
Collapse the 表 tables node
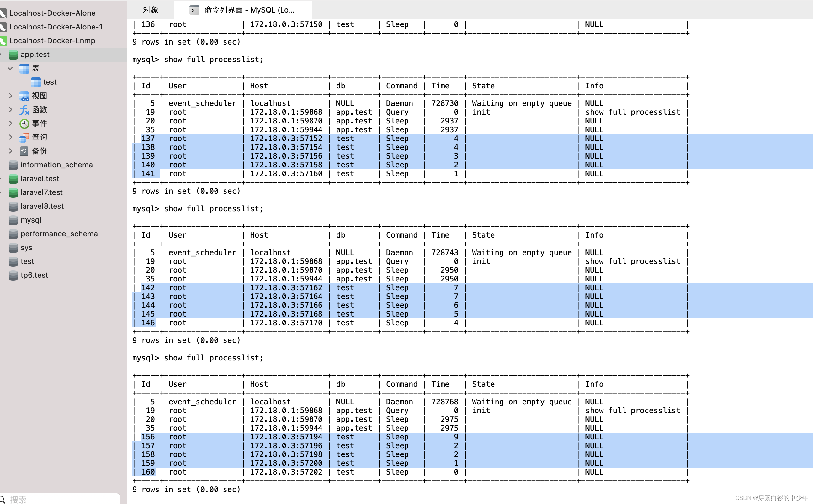(x=10, y=68)
